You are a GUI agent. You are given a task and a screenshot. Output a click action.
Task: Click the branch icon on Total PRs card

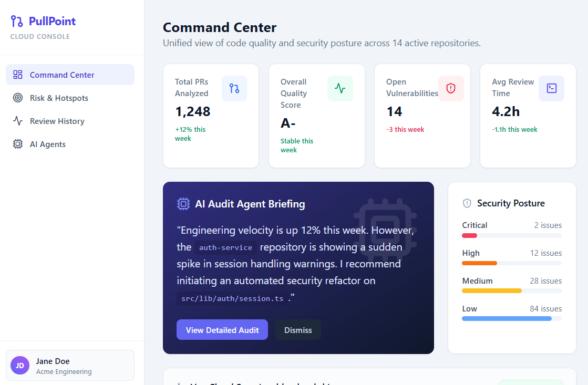(234, 88)
